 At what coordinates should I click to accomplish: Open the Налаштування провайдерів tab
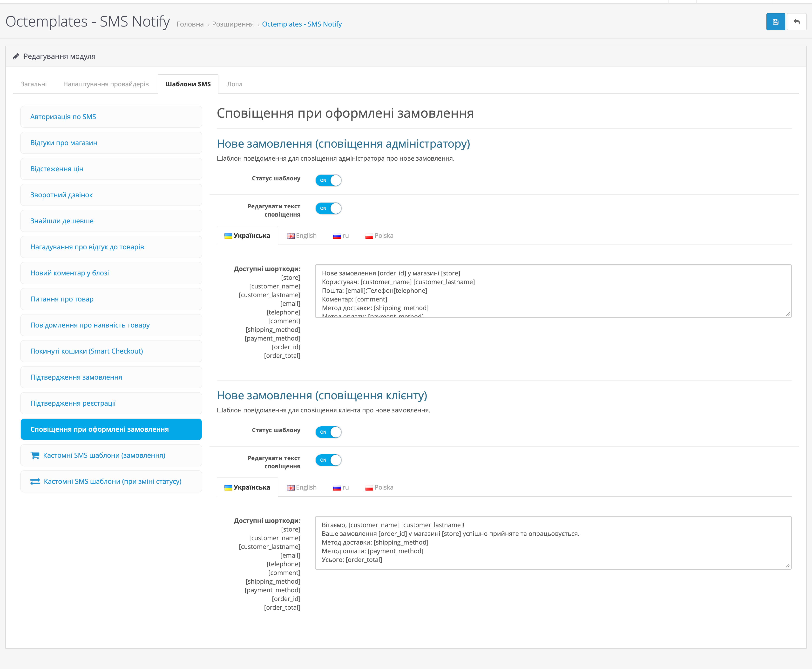click(x=106, y=84)
